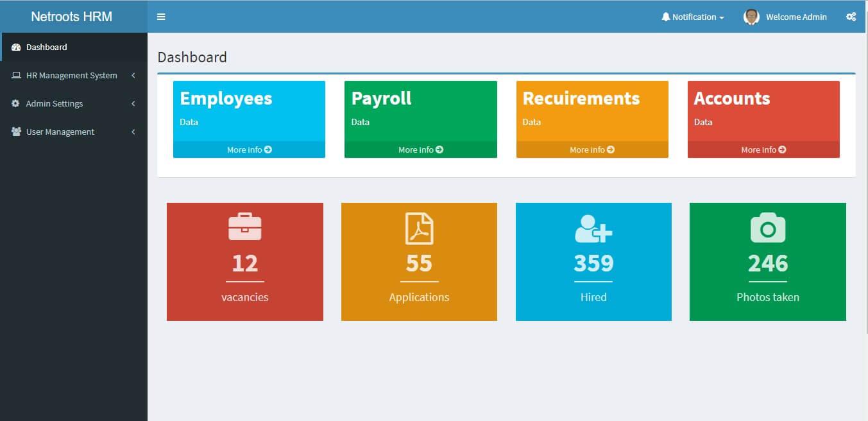
Task: Open the HR Management System menu item
Action: pyautogui.click(x=74, y=75)
